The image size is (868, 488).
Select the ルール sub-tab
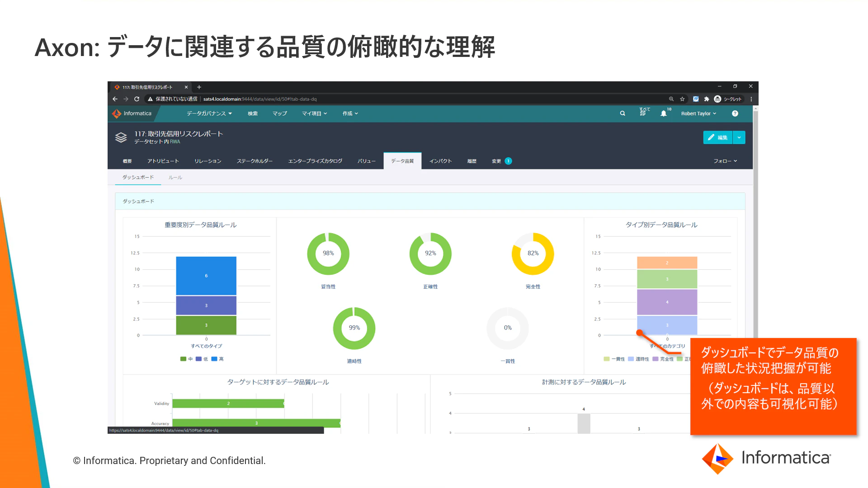(175, 178)
